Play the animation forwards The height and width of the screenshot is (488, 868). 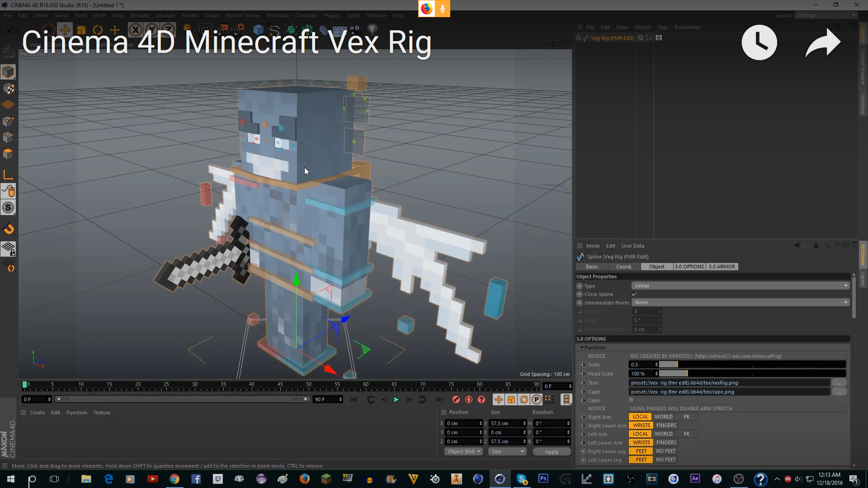pos(396,399)
